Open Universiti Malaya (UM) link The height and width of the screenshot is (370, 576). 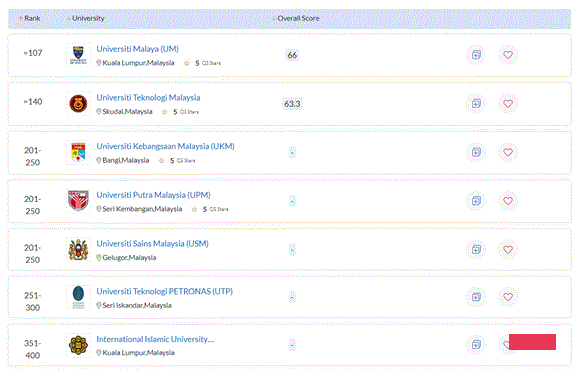[x=137, y=49]
